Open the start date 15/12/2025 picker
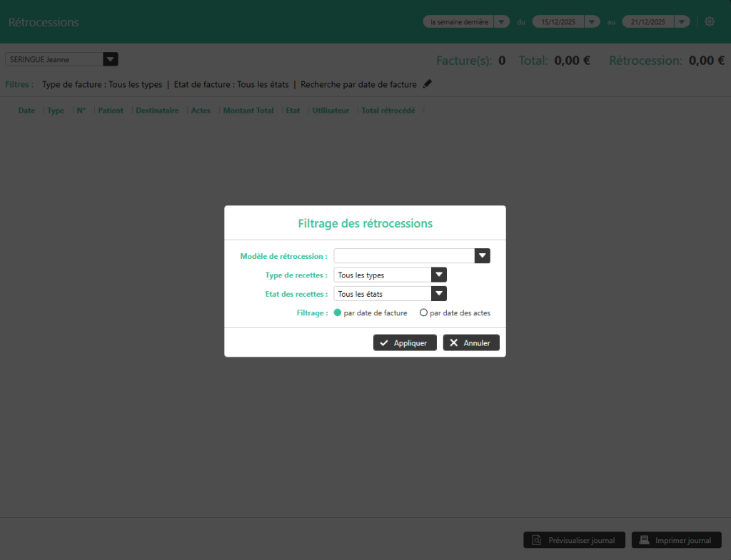The height and width of the screenshot is (560, 731). click(x=592, y=22)
